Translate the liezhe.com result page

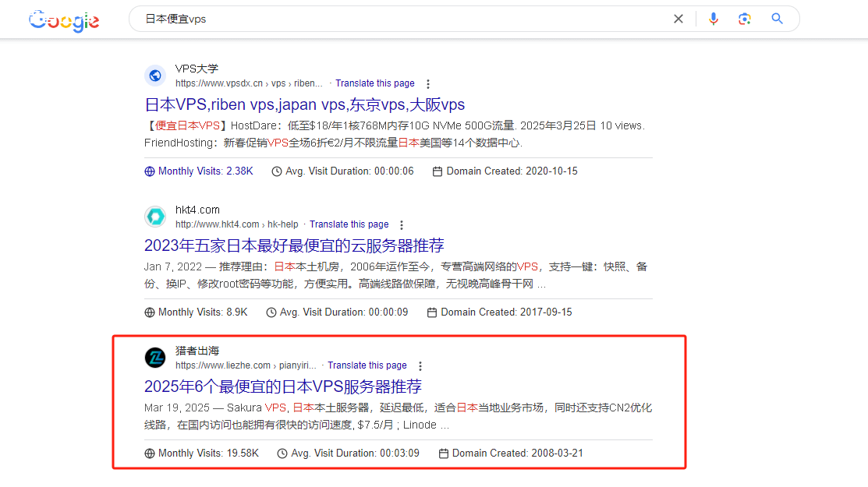coord(367,365)
